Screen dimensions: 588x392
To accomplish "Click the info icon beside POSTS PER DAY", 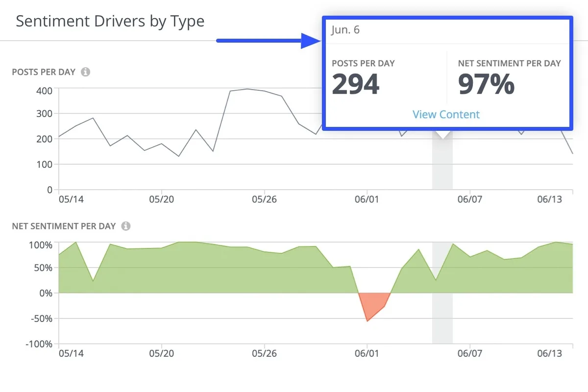I will click(85, 72).
